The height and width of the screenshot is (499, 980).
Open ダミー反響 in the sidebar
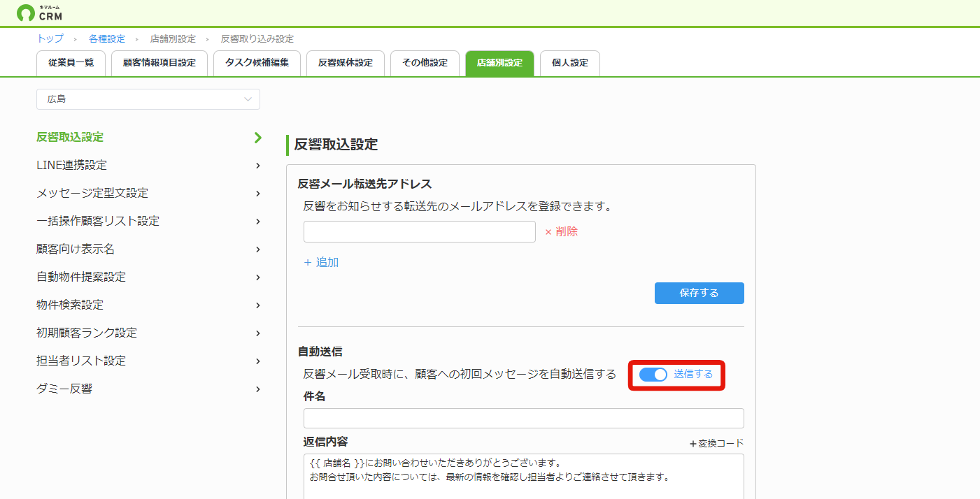pos(64,389)
